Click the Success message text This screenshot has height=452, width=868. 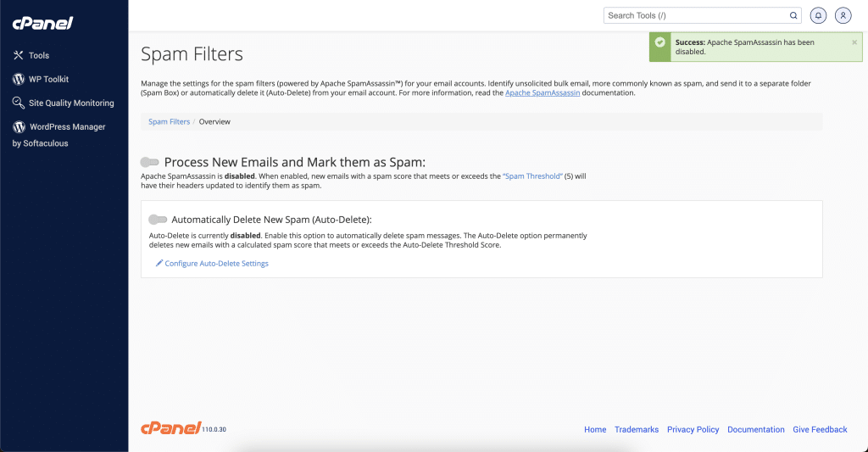[744, 47]
